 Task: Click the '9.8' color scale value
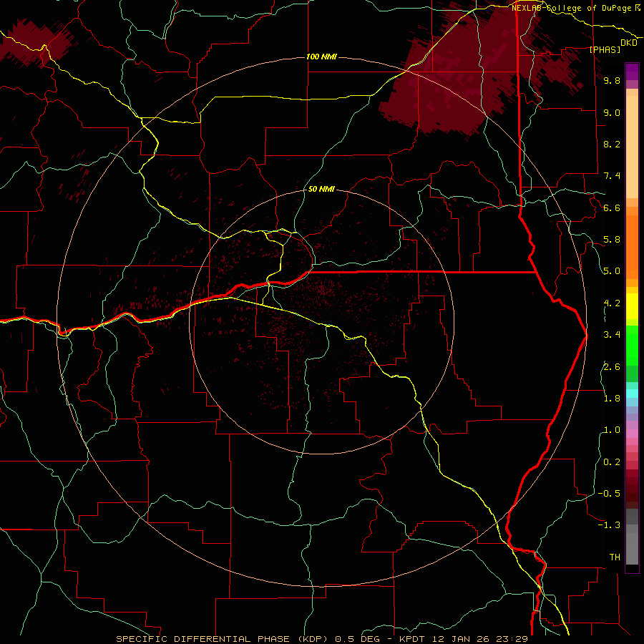coord(612,80)
